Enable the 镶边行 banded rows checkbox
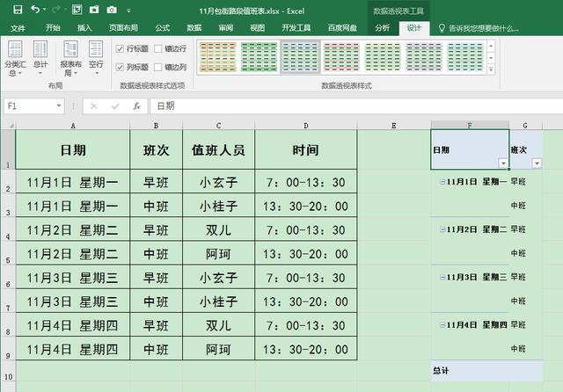 (158, 48)
